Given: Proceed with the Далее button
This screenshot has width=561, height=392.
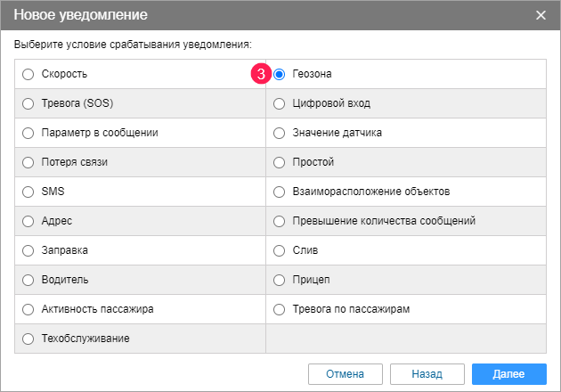Looking at the screenshot, I should 509,373.
